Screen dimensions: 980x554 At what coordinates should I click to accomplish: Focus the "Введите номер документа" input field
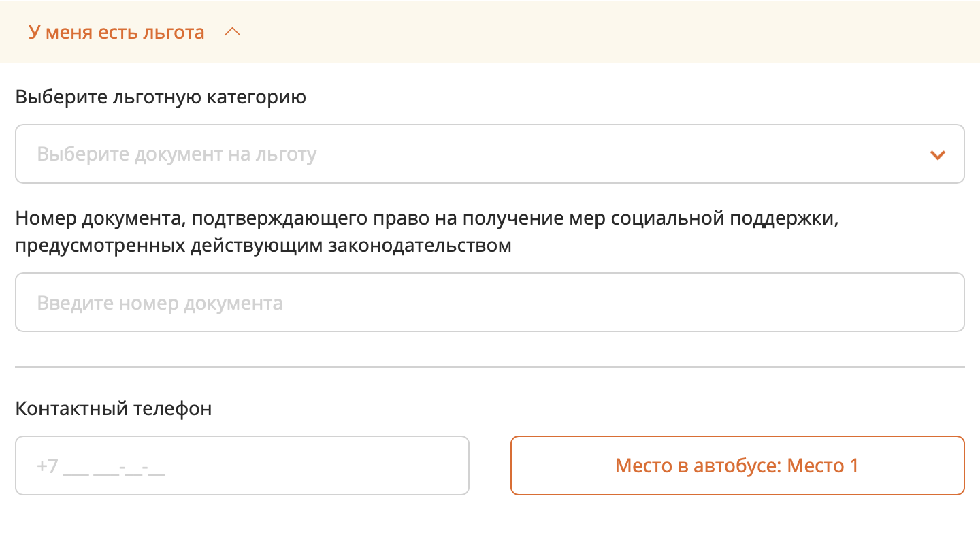490,302
